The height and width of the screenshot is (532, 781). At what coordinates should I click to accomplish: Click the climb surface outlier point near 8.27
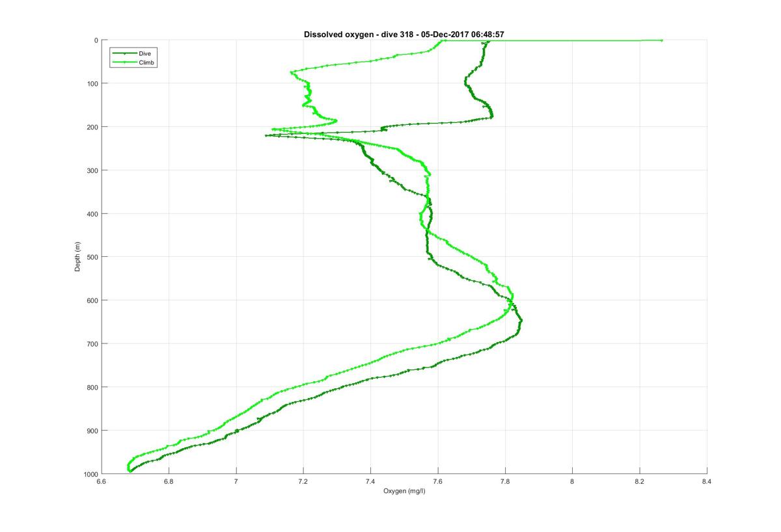click(x=662, y=40)
